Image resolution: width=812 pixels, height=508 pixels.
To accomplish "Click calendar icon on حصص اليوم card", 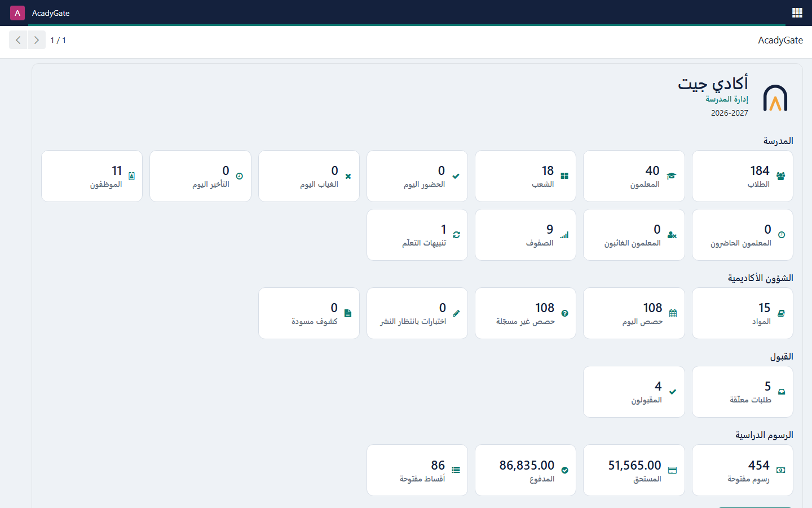I will click(x=673, y=313).
